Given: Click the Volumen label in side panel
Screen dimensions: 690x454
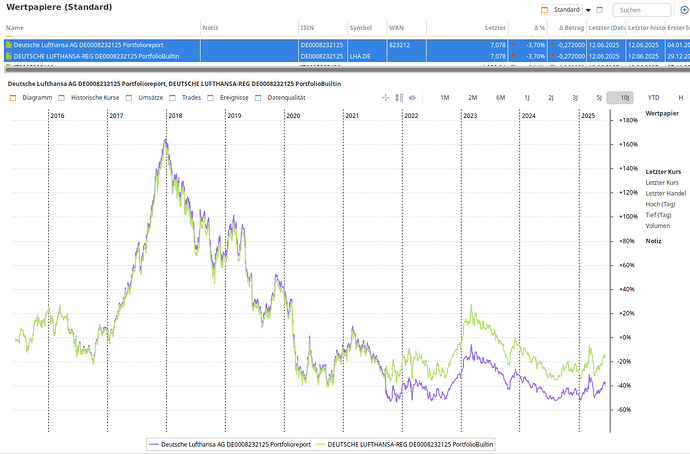Looking at the screenshot, I should click(x=658, y=226).
